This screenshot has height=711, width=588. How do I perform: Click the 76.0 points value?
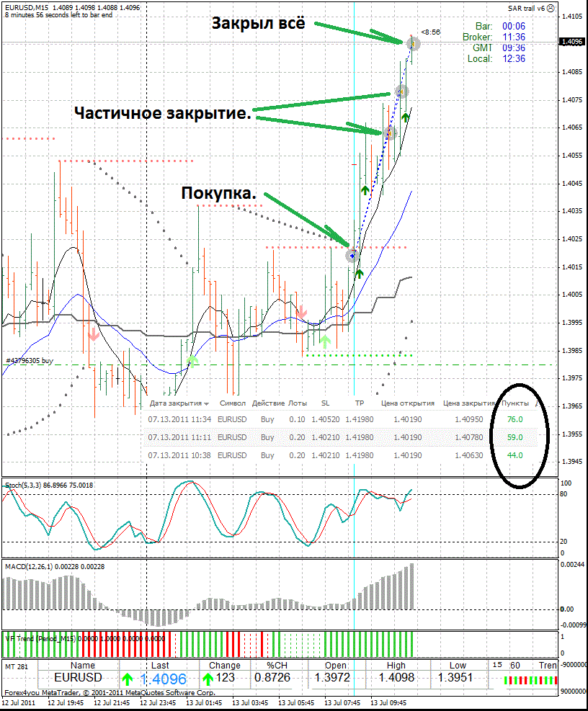515,419
